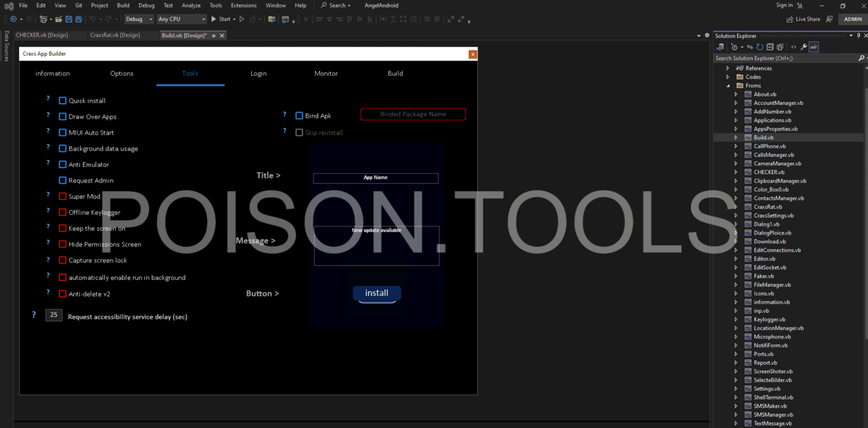Open the Any CPU platform dropdown

(x=182, y=19)
